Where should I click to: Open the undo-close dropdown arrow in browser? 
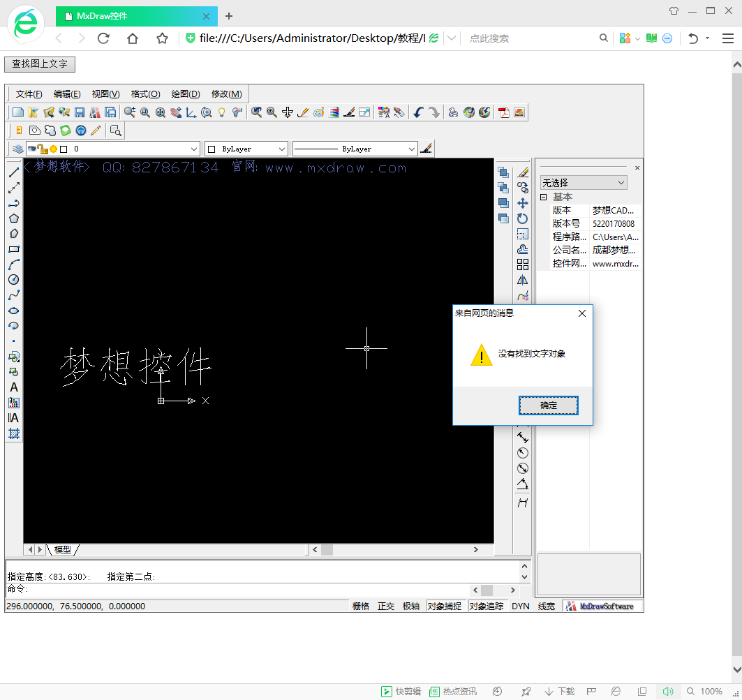coord(708,38)
